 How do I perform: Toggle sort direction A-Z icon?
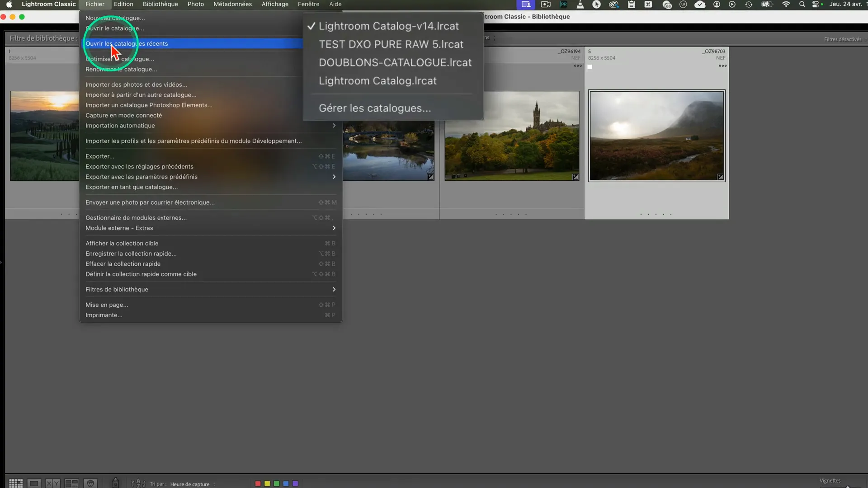[138, 483]
